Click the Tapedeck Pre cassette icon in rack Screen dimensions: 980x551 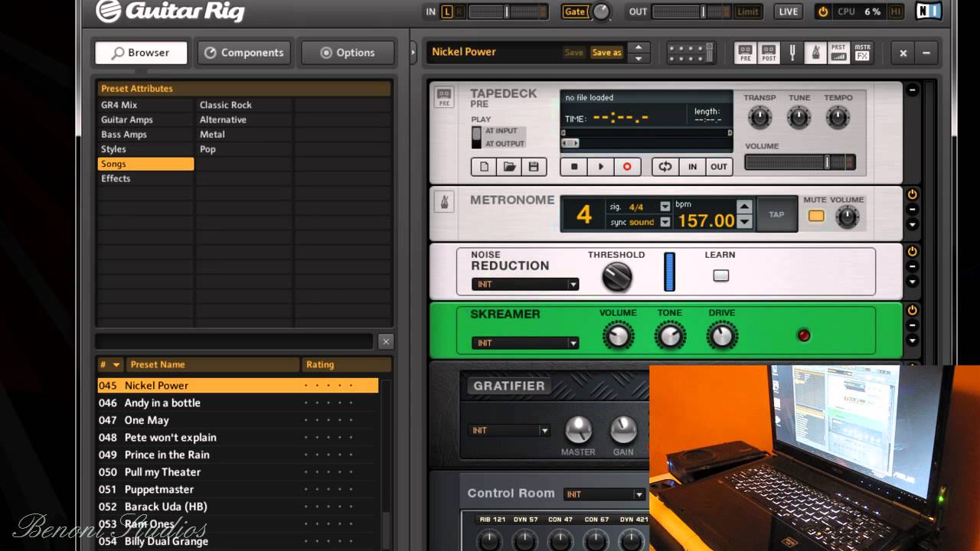443,97
